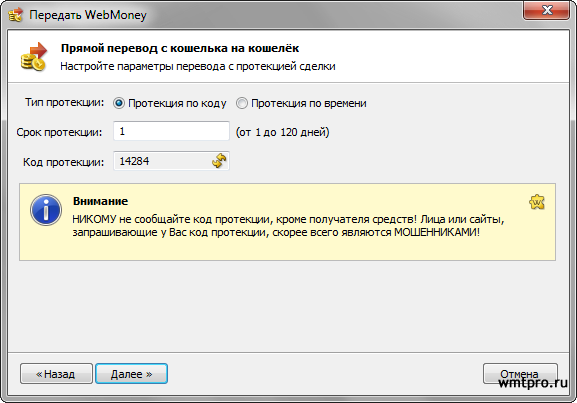The height and width of the screenshot is (403, 577).
Task: Select Протекция по коду radio button
Action: pyautogui.click(x=118, y=103)
